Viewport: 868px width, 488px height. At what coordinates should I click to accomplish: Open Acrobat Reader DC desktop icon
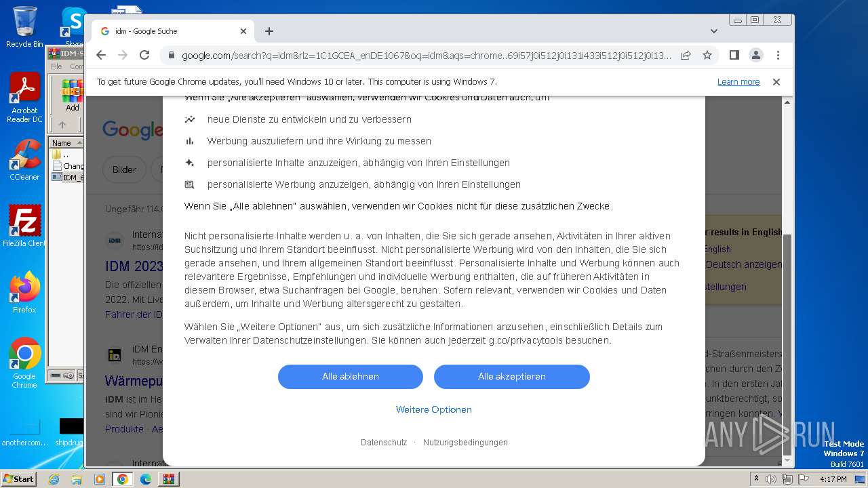[x=24, y=98]
